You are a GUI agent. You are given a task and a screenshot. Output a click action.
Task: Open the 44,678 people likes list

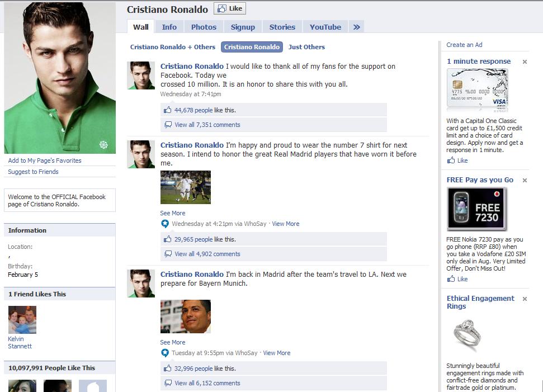(x=193, y=110)
